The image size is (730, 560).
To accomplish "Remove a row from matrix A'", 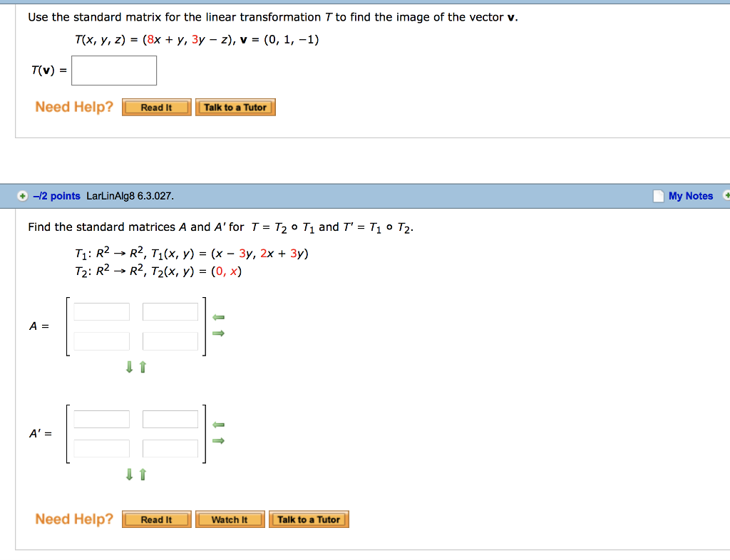I will tap(142, 474).
